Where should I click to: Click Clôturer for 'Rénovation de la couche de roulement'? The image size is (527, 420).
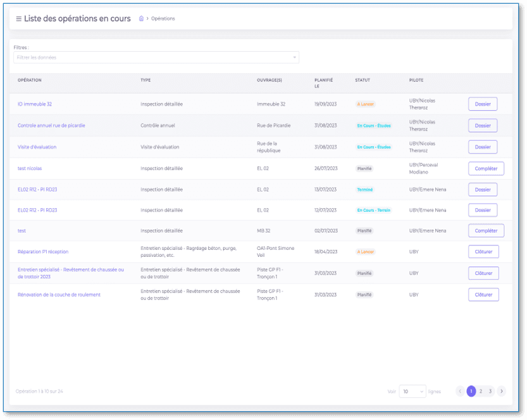(x=483, y=295)
